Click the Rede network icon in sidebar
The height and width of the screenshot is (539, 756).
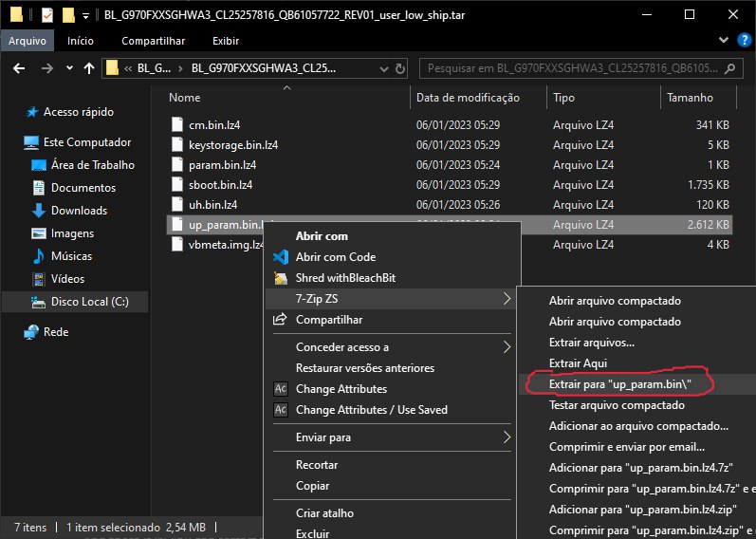tap(31, 332)
